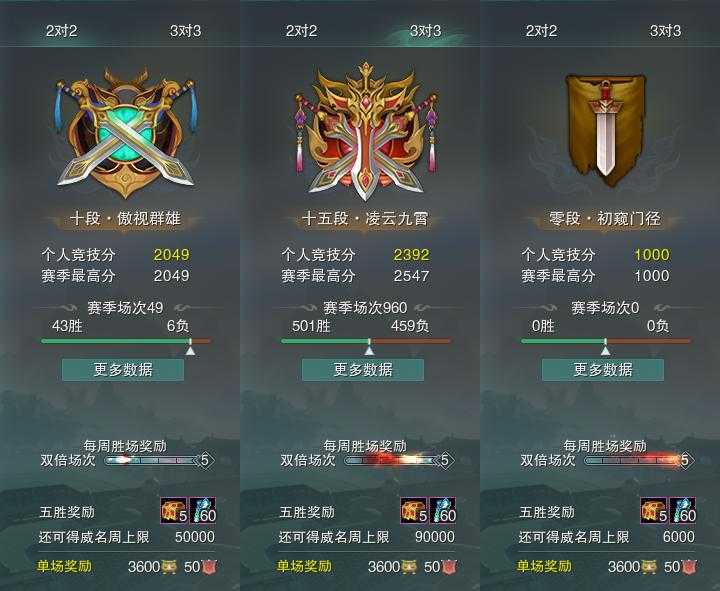Click the gold coin icon next to 3600 in the first panel

pos(169,567)
